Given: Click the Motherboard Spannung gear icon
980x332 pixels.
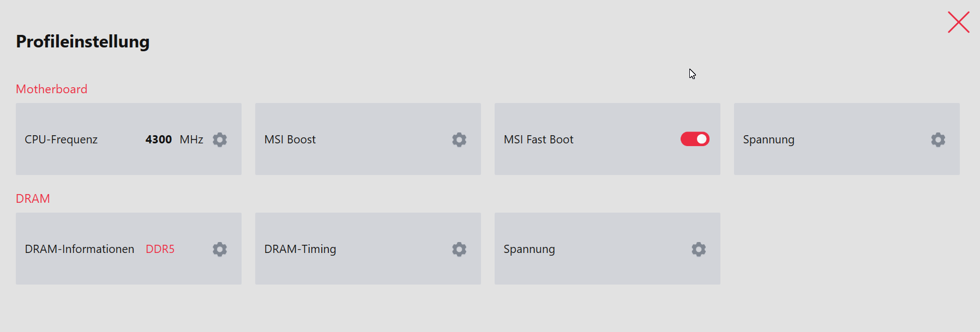Looking at the screenshot, I should 938,140.
